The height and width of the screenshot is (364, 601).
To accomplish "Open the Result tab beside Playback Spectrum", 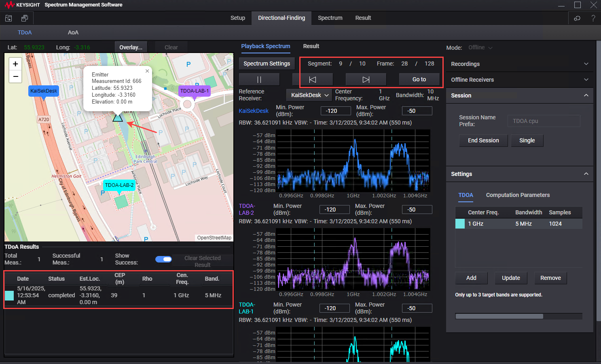I will (x=311, y=47).
